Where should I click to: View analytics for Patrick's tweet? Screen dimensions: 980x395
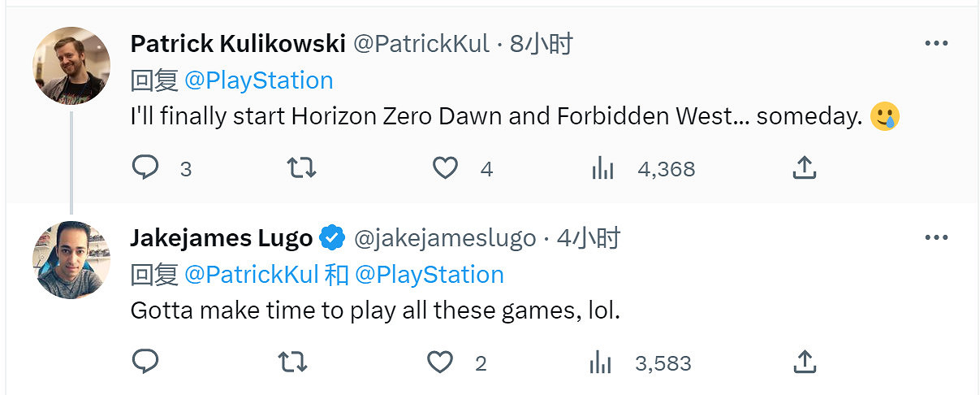pos(602,168)
